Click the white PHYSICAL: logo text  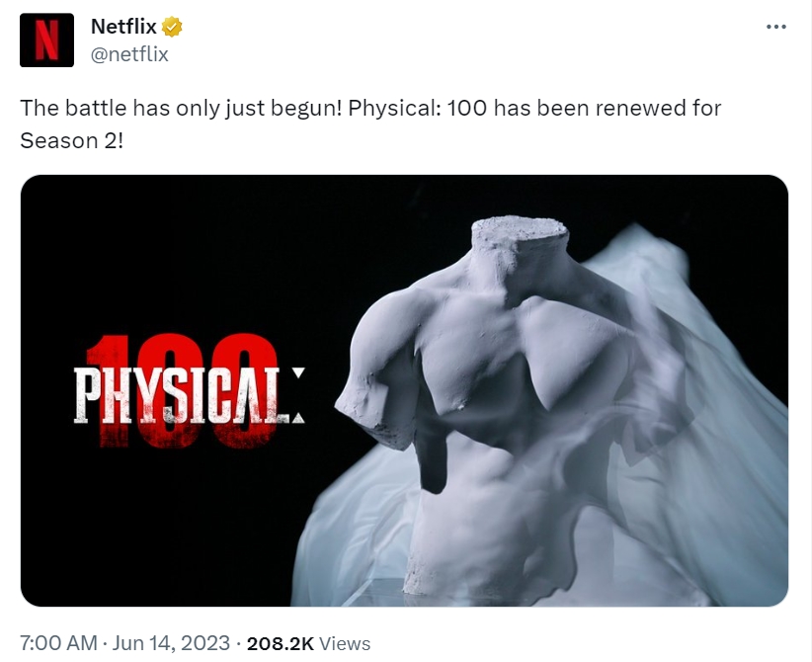pyautogui.click(x=189, y=395)
